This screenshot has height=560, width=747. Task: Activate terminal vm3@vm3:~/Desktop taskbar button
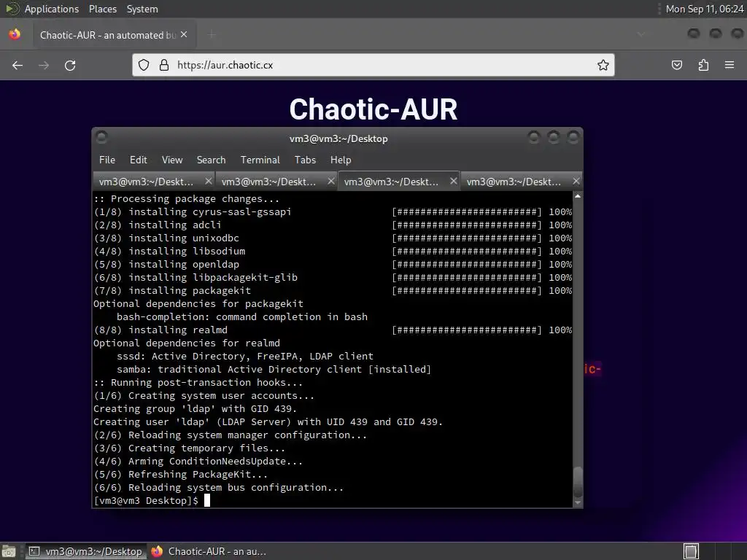click(85, 551)
